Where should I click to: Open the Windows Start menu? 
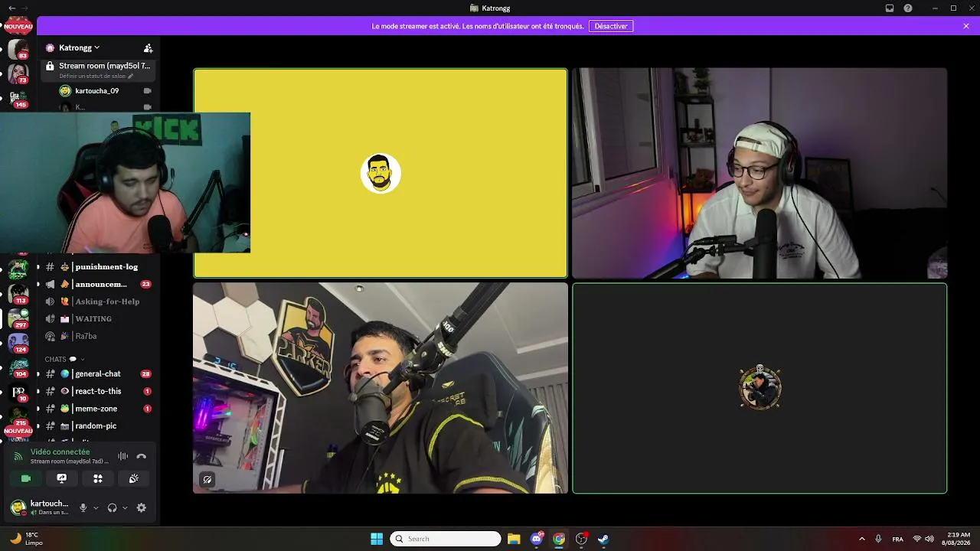[377, 539]
